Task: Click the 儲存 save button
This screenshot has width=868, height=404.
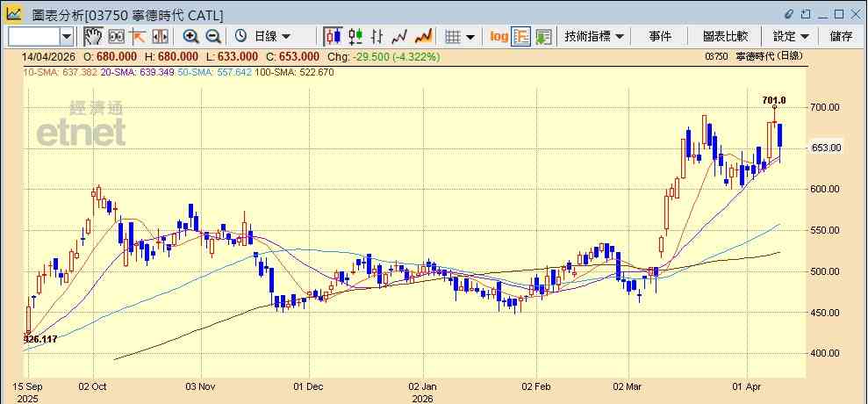Action: pos(841,37)
